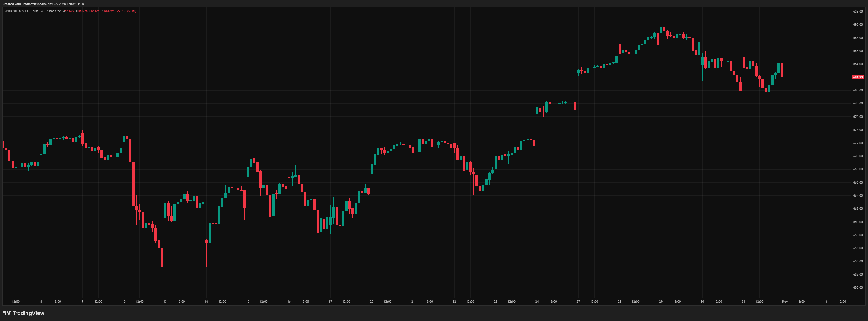Click the 692.00 label on price axis
Viewport: 868px width, 321px height.
coord(858,11)
